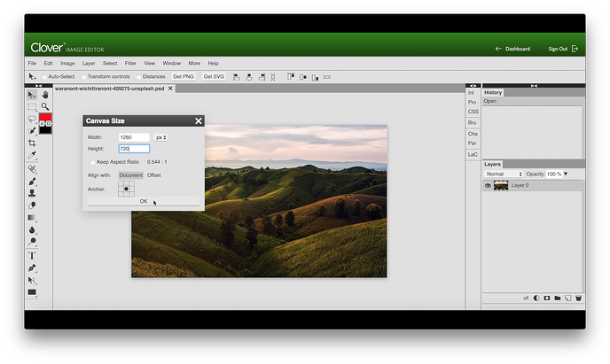Add layer effects with eff button

[526, 298]
